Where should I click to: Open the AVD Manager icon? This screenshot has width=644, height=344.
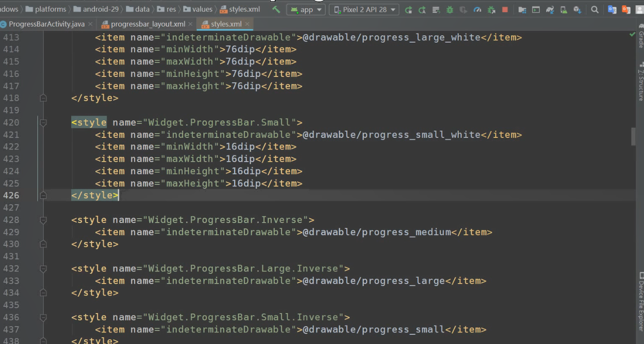pos(563,10)
